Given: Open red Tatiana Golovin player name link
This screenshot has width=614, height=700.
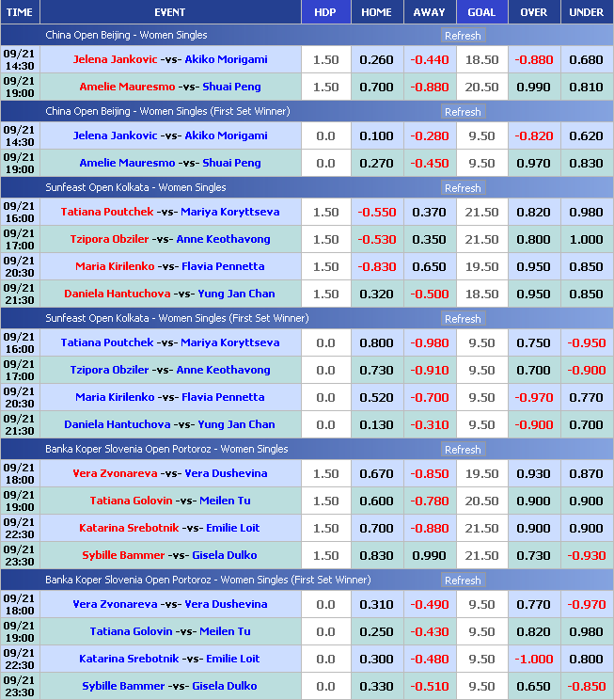Looking at the screenshot, I should click(x=127, y=501).
